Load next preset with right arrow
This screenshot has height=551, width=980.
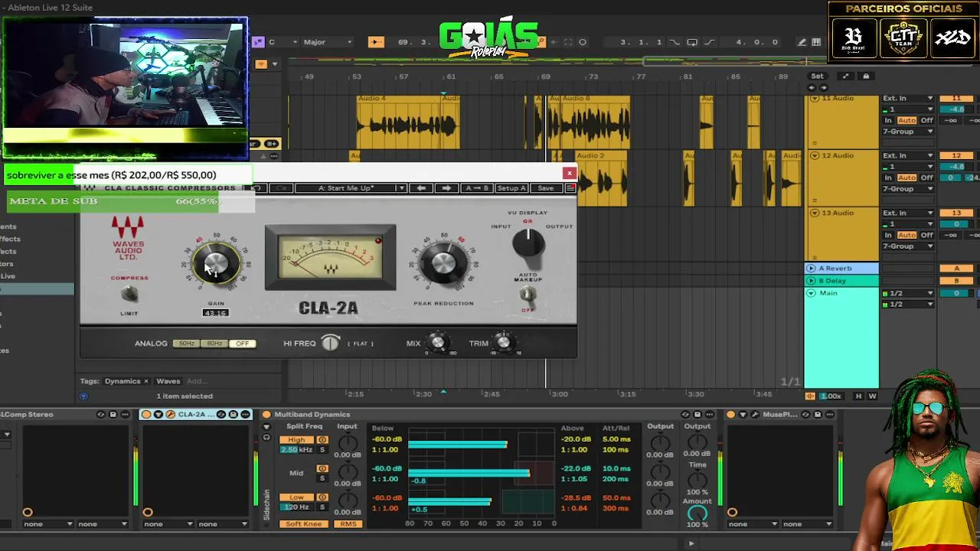447,188
